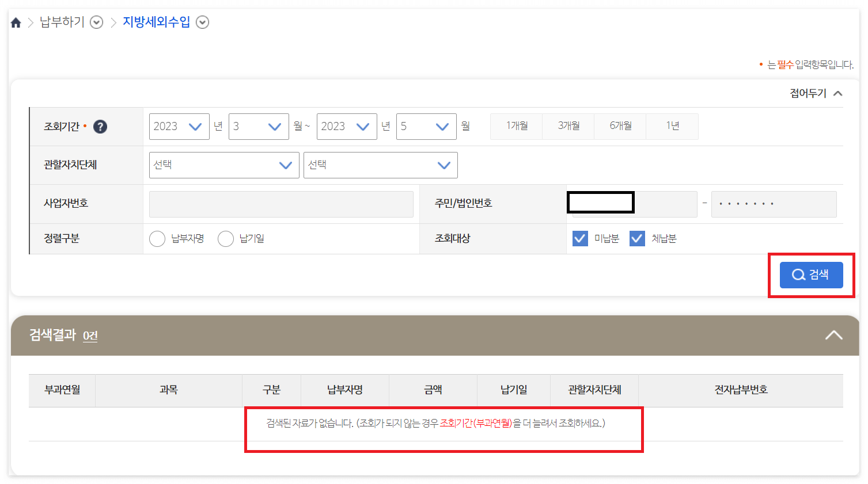Set period using the 1년 button
868x484 pixels.
tap(672, 126)
